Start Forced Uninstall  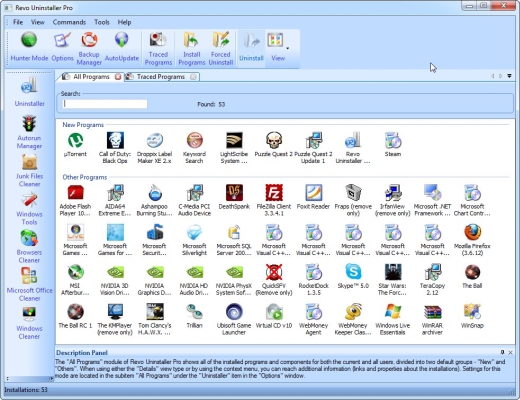221,49
